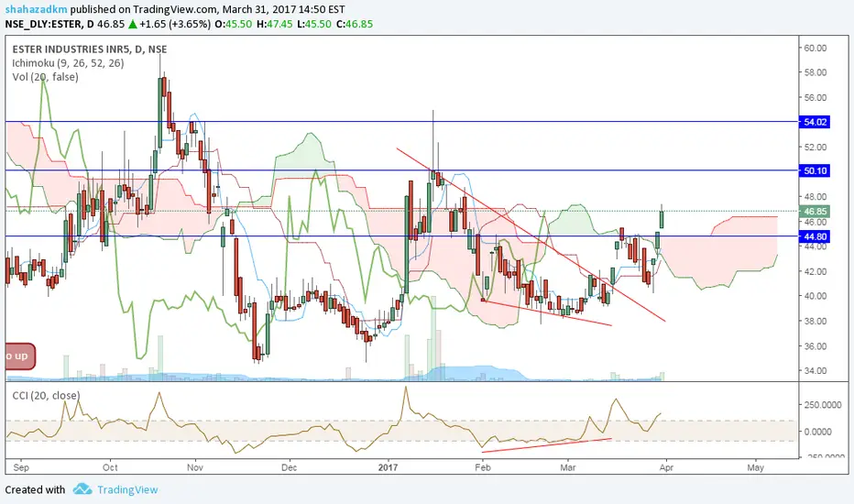Click the Mar label on time axis
This screenshot has width=854, height=504.
click(567, 467)
